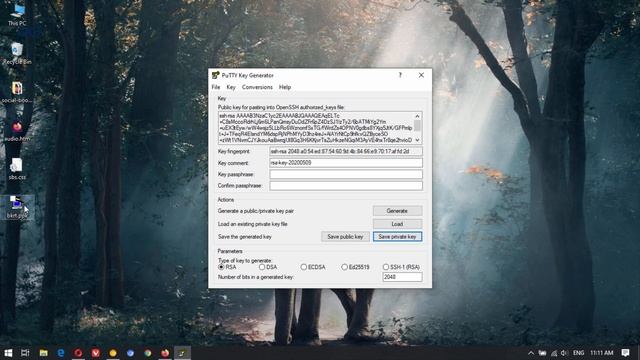The width and height of the screenshot is (640, 360).
Task: Click the Key passphrase field
Action: tap(346, 174)
